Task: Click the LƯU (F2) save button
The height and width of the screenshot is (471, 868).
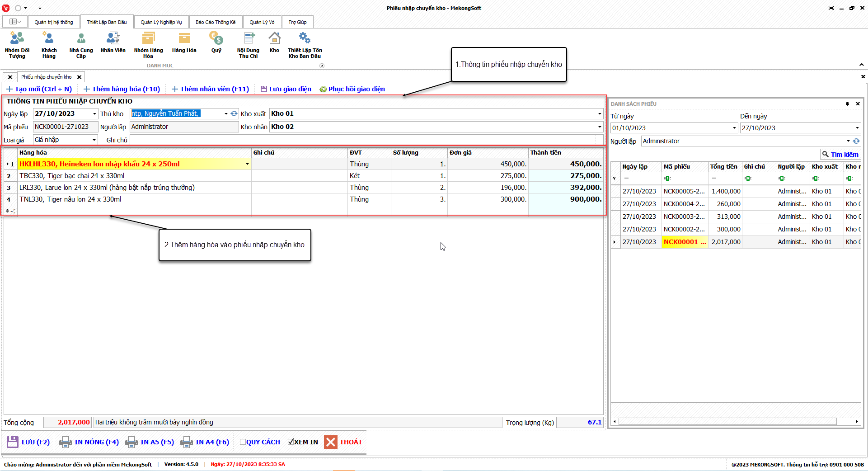Action: [x=28, y=442]
